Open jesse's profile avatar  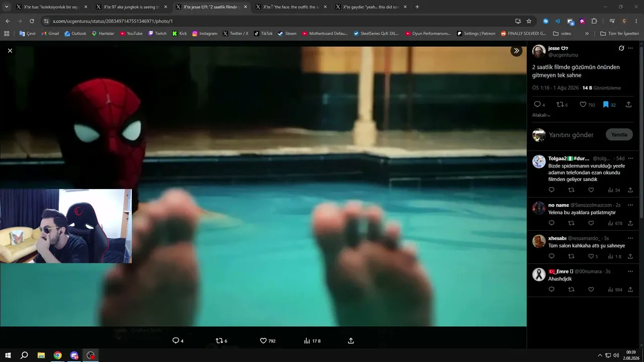click(x=539, y=51)
